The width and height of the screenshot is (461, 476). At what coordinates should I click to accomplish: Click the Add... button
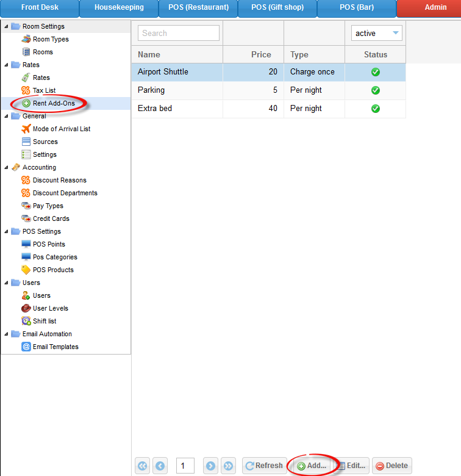312,466
